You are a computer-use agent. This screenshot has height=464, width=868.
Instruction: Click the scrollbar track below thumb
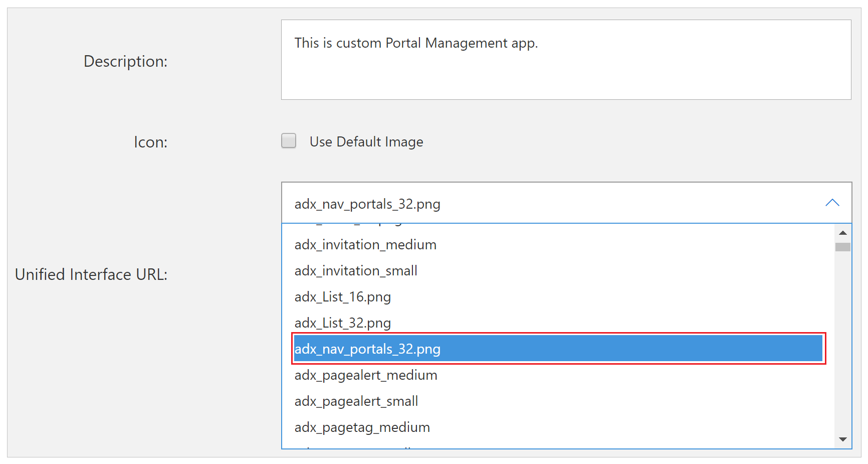point(843,343)
